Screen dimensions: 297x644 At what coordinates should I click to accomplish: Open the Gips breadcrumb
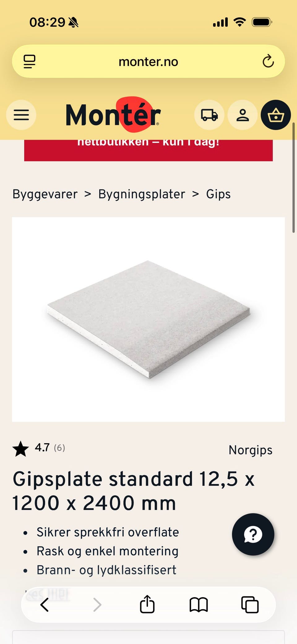(218, 194)
